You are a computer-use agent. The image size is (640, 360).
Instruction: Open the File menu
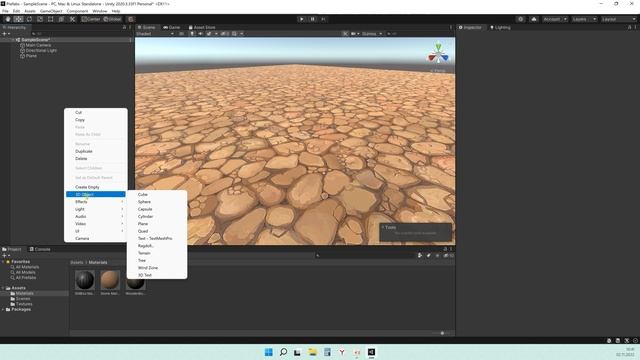[x=5, y=11]
